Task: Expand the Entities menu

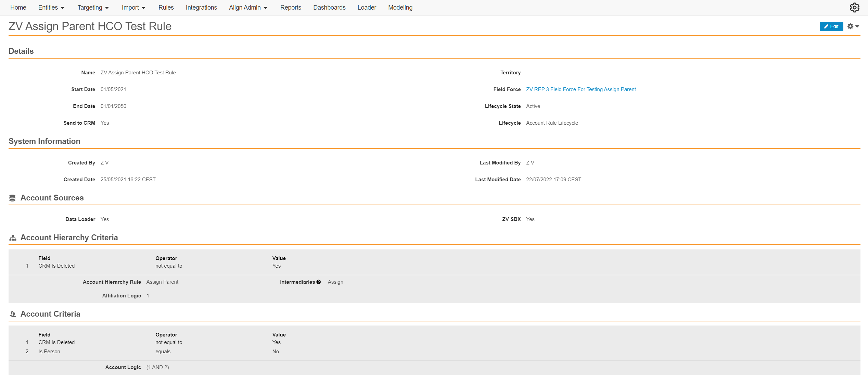Action: (x=51, y=8)
